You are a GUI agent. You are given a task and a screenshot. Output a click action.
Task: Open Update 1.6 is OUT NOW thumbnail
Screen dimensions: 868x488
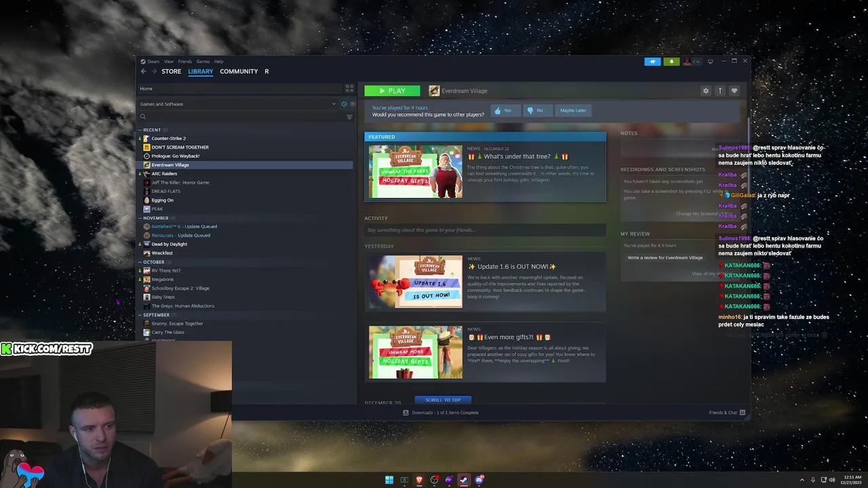416,281
